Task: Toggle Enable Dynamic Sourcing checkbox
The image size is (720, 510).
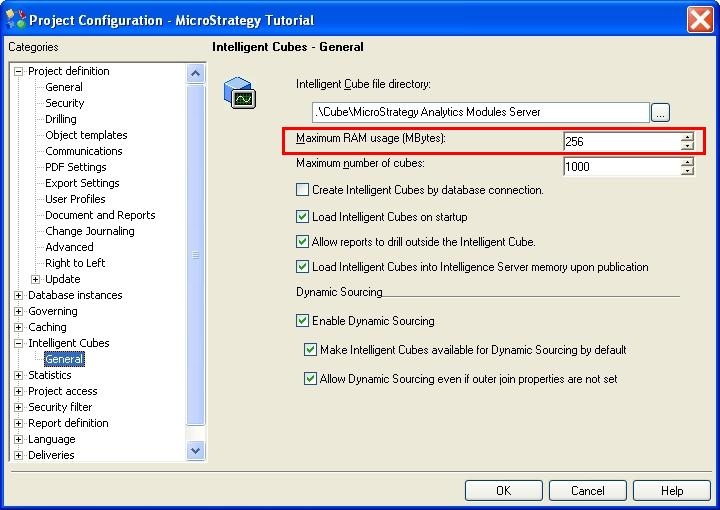Action: [302, 320]
